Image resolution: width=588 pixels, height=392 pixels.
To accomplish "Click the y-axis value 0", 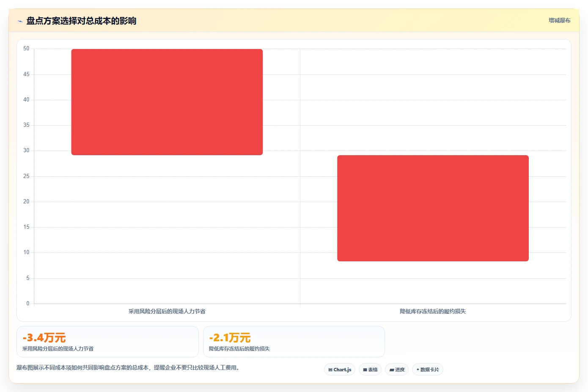I will click(x=28, y=304).
